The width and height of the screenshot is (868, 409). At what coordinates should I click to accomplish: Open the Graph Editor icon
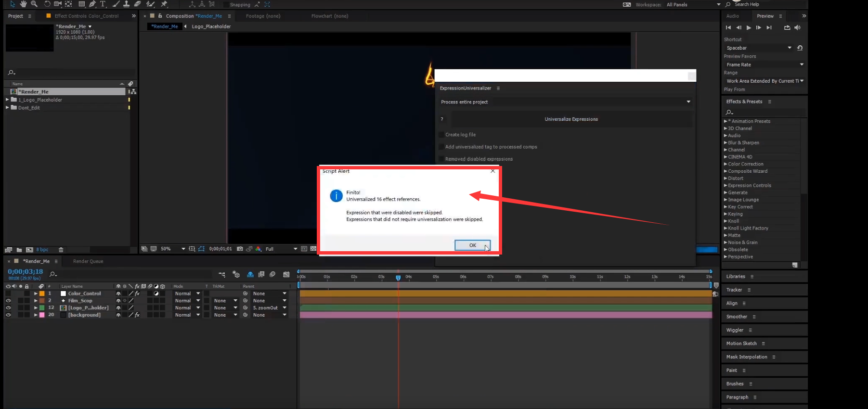click(x=286, y=274)
